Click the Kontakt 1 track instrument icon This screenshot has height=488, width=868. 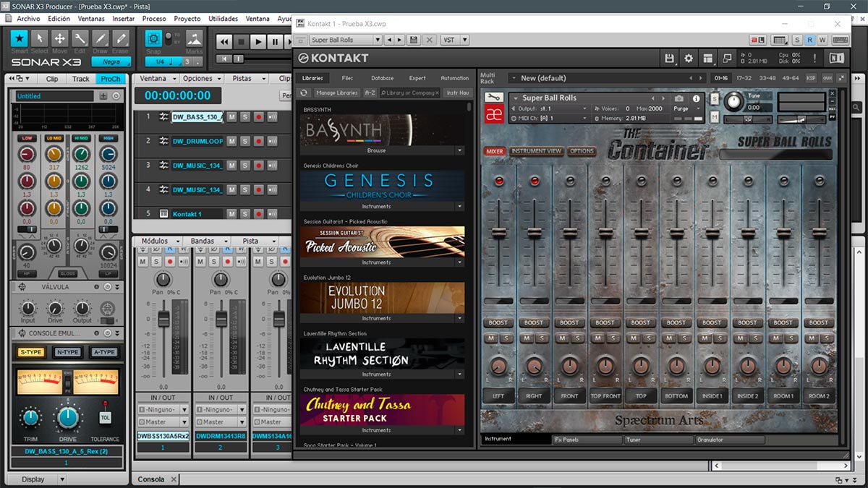[163, 214]
